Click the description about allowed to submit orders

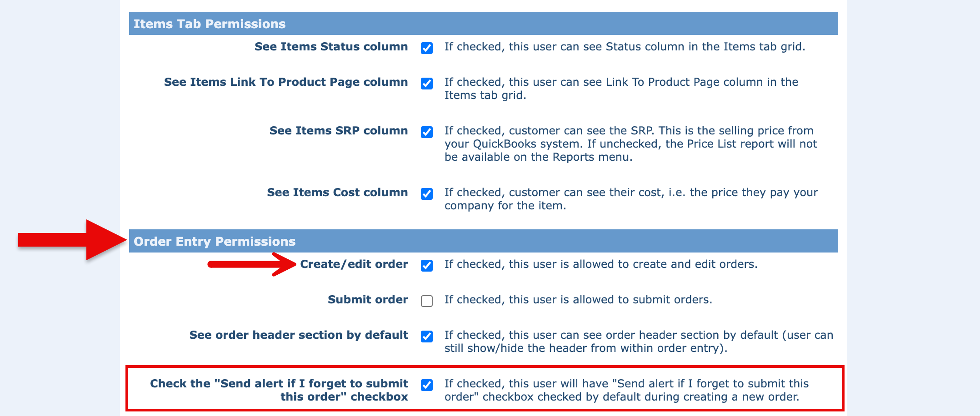coord(578,299)
